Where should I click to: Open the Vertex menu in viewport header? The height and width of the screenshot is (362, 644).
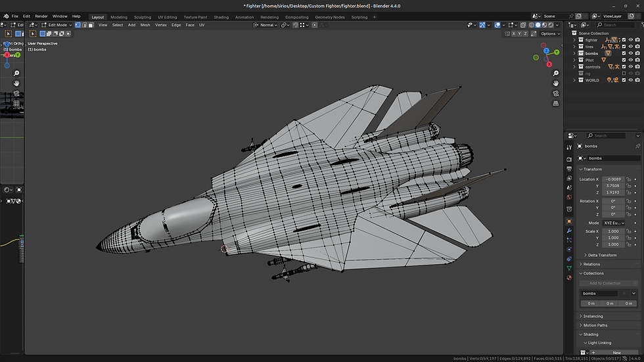pyautogui.click(x=160, y=25)
